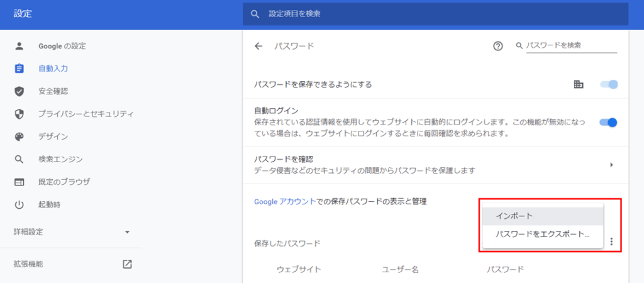This screenshot has height=283, width=644.
Task: Open 自動入力 in the sidebar
Action: pyautogui.click(x=53, y=69)
